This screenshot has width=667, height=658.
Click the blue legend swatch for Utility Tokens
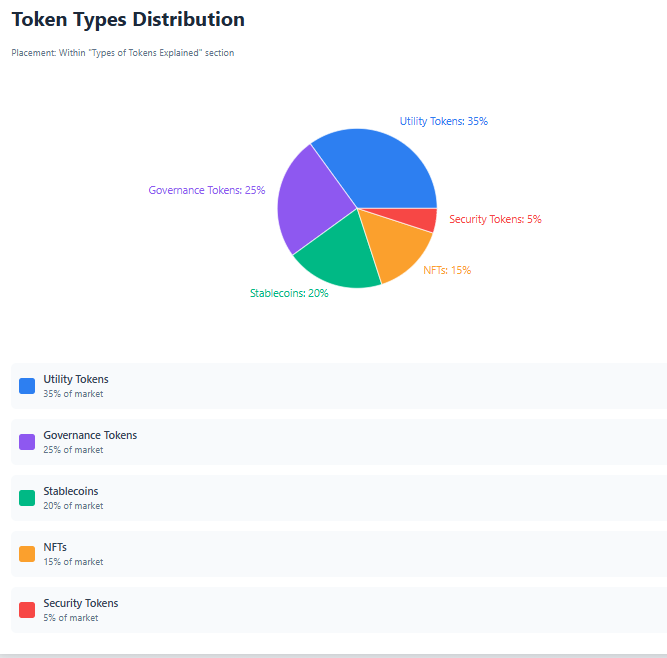pyautogui.click(x=27, y=386)
